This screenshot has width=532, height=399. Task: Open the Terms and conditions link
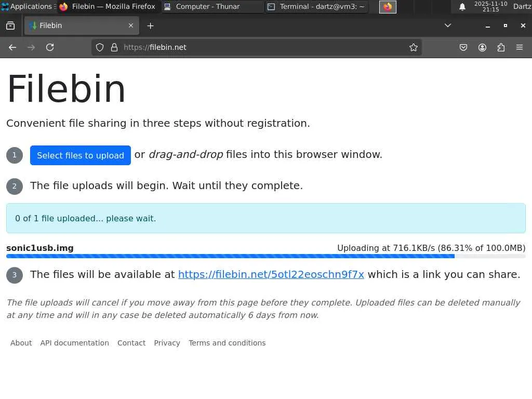coord(227,343)
